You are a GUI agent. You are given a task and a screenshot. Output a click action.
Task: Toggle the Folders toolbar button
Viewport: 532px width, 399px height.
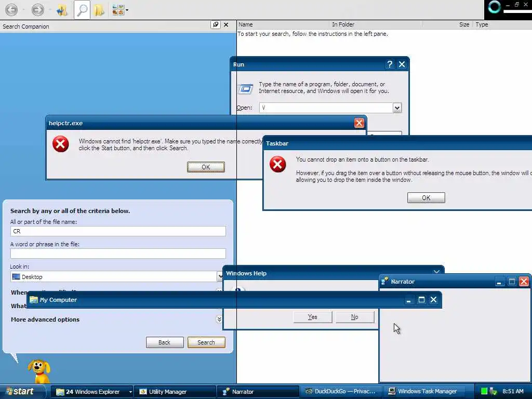[99, 10]
